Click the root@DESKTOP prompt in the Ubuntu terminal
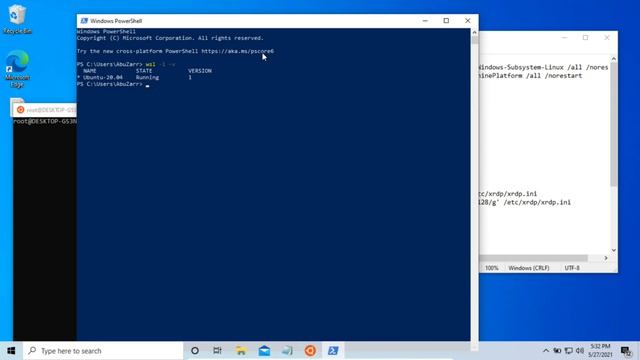This screenshot has height=360, width=640. point(45,121)
